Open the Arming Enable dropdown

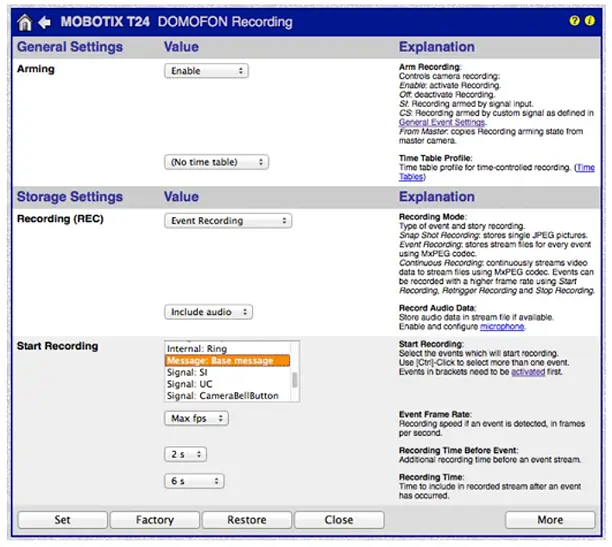tap(206, 71)
